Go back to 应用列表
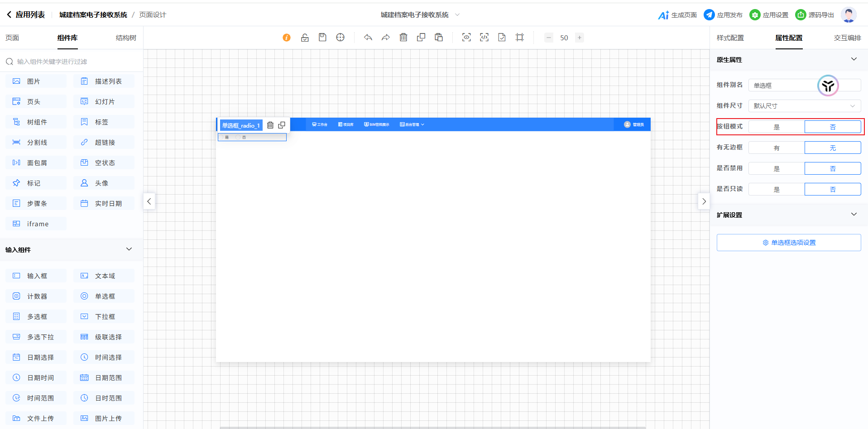Viewport: 868px width, 429px height. point(26,15)
